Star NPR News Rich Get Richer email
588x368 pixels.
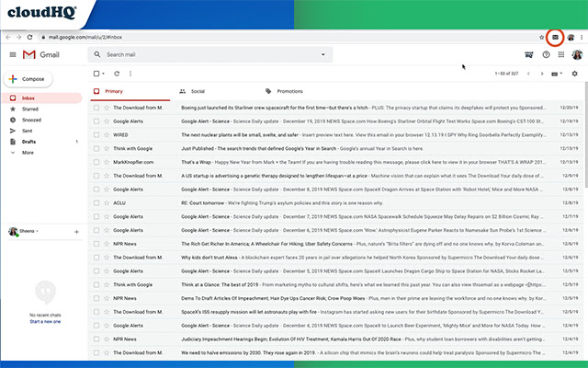click(x=107, y=244)
